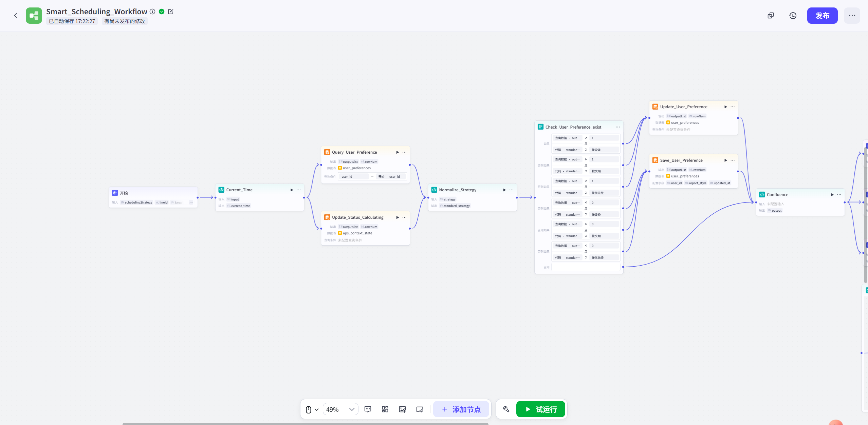
Task: Run the Query_User_Preference node
Action: [398, 152]
